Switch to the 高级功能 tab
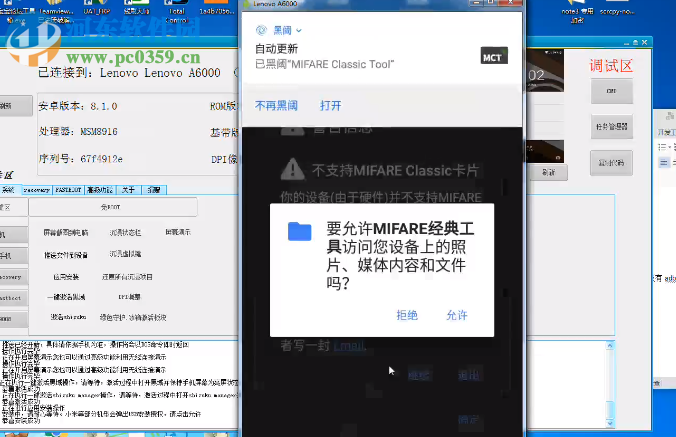The image size is (676, 437). (x=100, y=190)
